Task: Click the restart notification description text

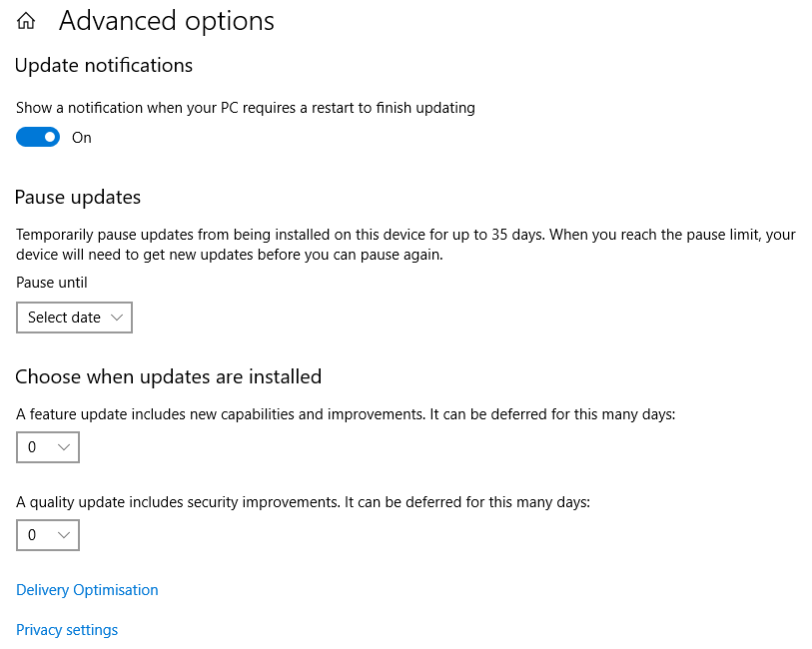Action: (x=246, y=108)
